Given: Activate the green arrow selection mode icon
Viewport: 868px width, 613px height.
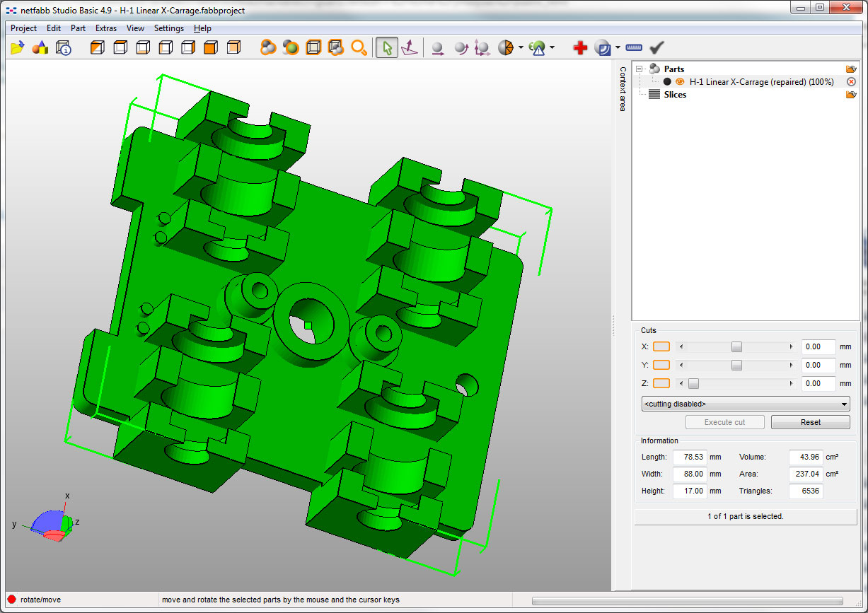Looking at the screenshot, I should tap(386, 47).
